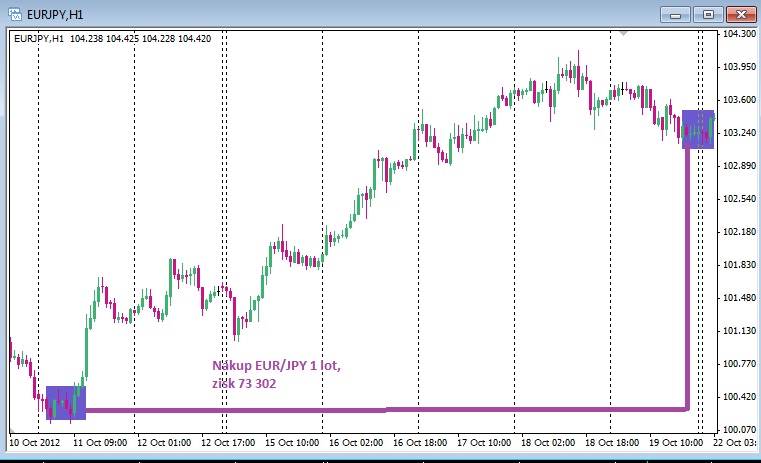Select the blue entry rectangle near 100.420
The height and width of the screenshot is (463, 761).
coord(66,403)
